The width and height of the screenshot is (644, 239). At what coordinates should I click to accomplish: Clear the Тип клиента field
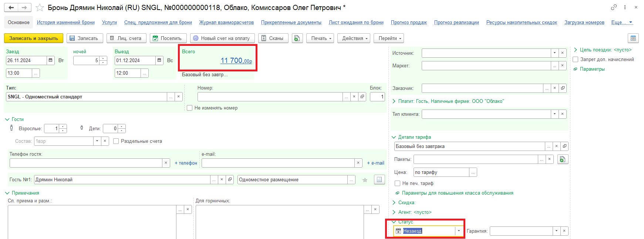click(x=562, y=114)
